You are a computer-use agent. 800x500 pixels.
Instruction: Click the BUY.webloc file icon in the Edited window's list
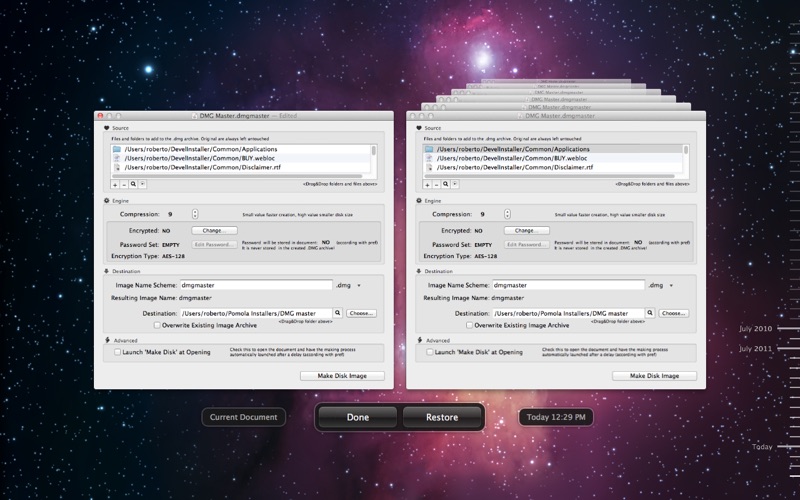[x=117, y=158]
